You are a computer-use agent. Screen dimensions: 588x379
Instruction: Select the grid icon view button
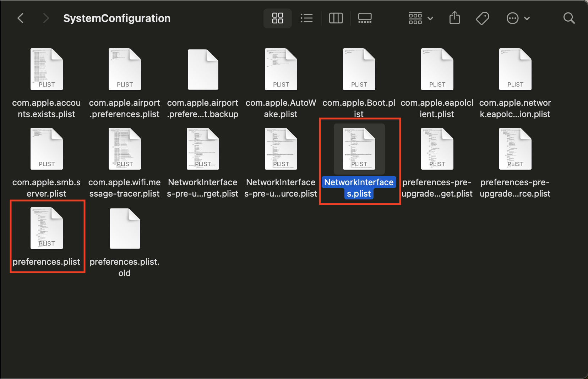pyautogui.click(x=277, y=18)
